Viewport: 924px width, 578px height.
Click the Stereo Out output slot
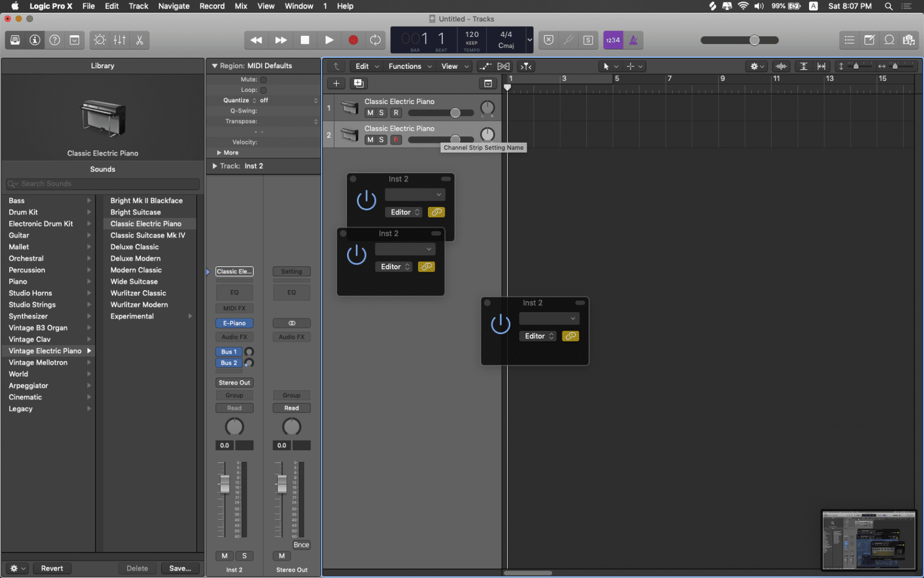click(x=234, y=383)
